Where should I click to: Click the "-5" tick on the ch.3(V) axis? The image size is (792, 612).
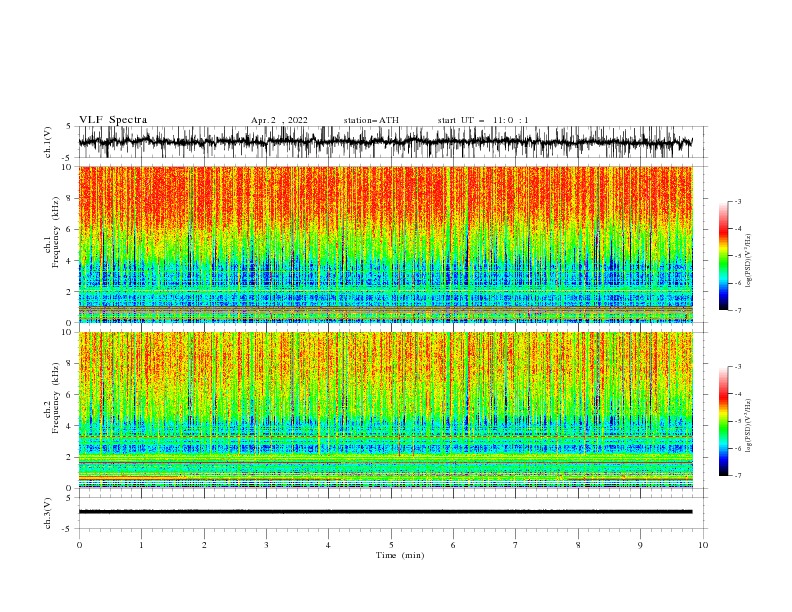[x=68, y=529]
